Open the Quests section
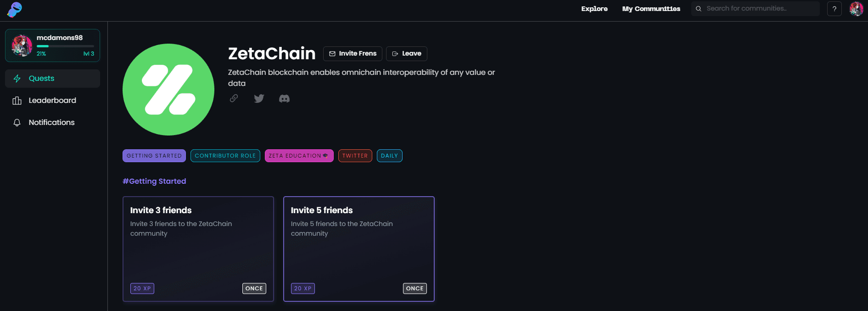The height and width of the screenshot is (311, 868). pos(52,79)
